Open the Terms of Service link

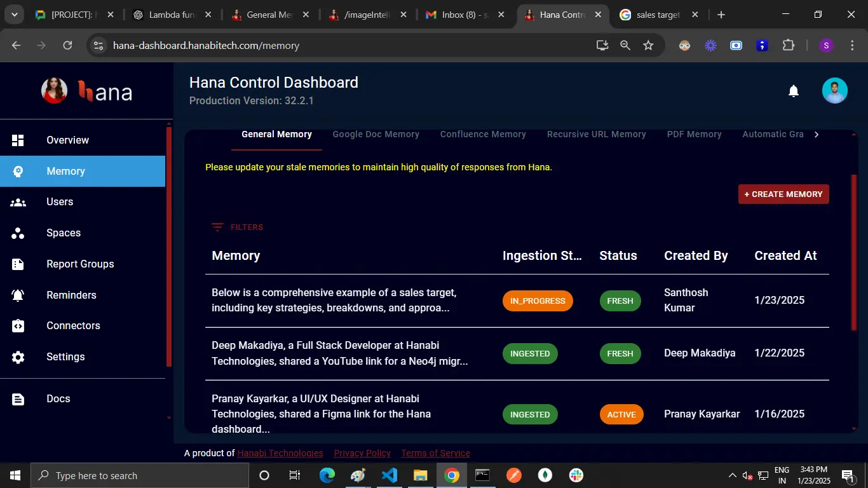tap(436, 453)
